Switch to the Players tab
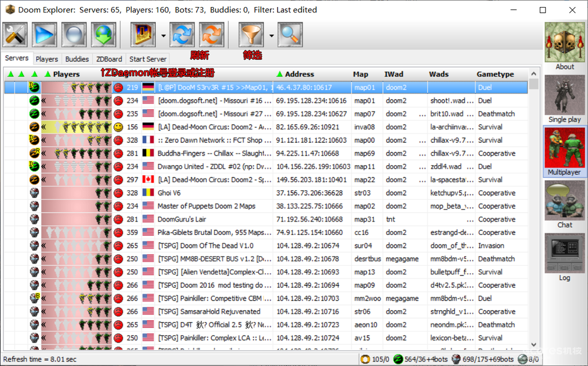 point(47,59)
